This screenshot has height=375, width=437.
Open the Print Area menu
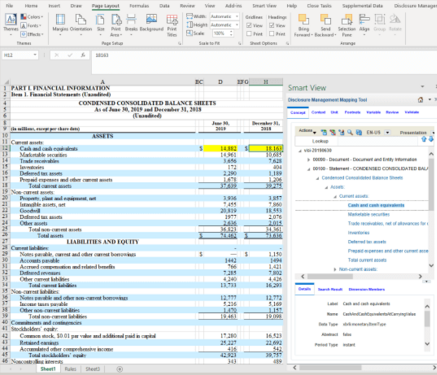coord(116,25)
